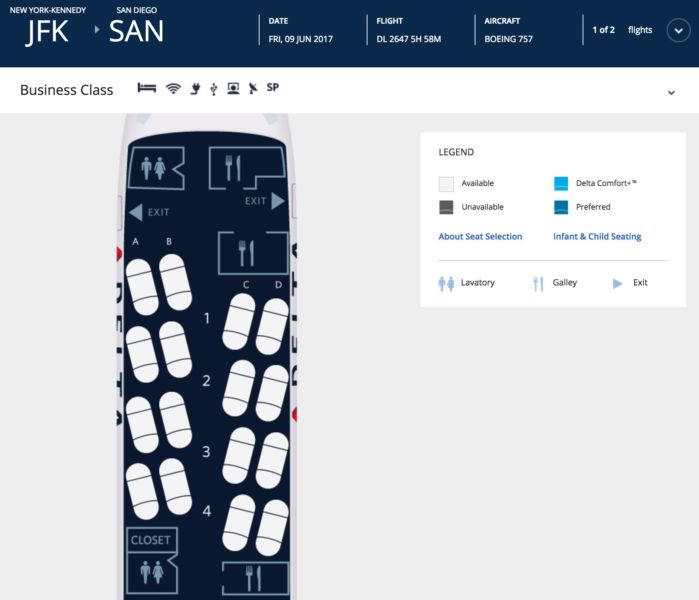Viewport: 699px width, 600px height.
Task: Click the galley icon in the legend
Action: 537,283
